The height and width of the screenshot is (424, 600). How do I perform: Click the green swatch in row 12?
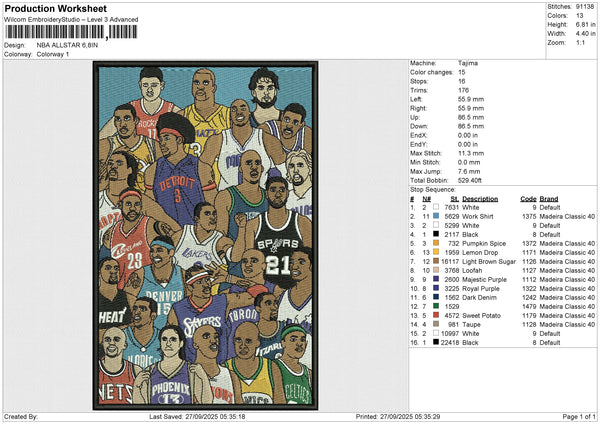click(436, 306)
